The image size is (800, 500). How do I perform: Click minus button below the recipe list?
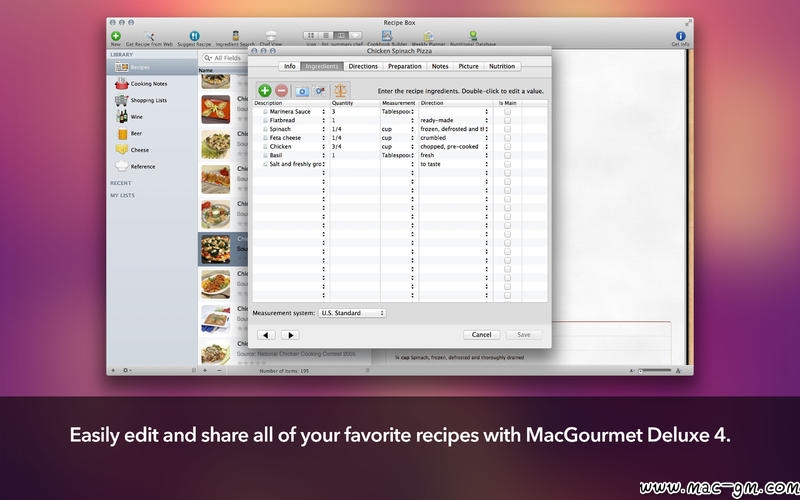pos(219,370)
